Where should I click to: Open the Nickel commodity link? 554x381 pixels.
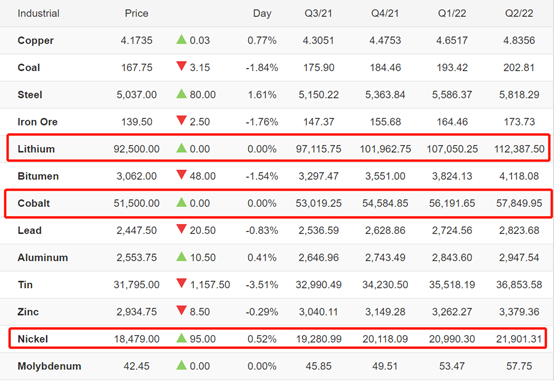point(33,339)
